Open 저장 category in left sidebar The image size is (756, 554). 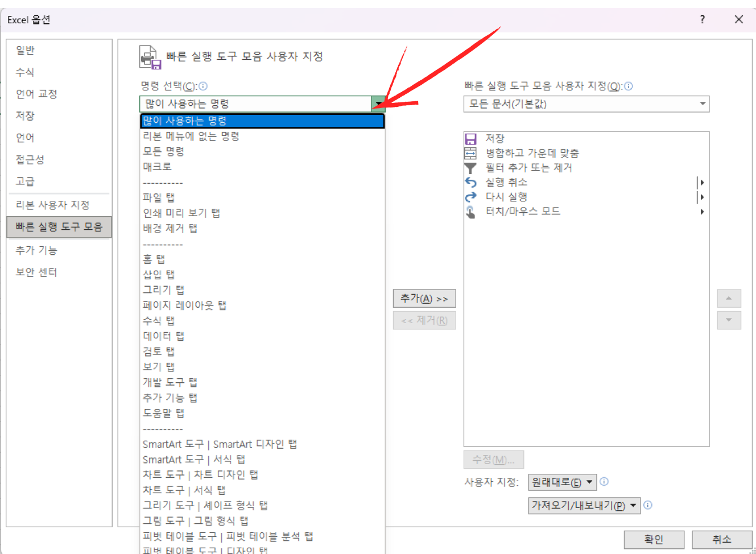coord(59,115)
